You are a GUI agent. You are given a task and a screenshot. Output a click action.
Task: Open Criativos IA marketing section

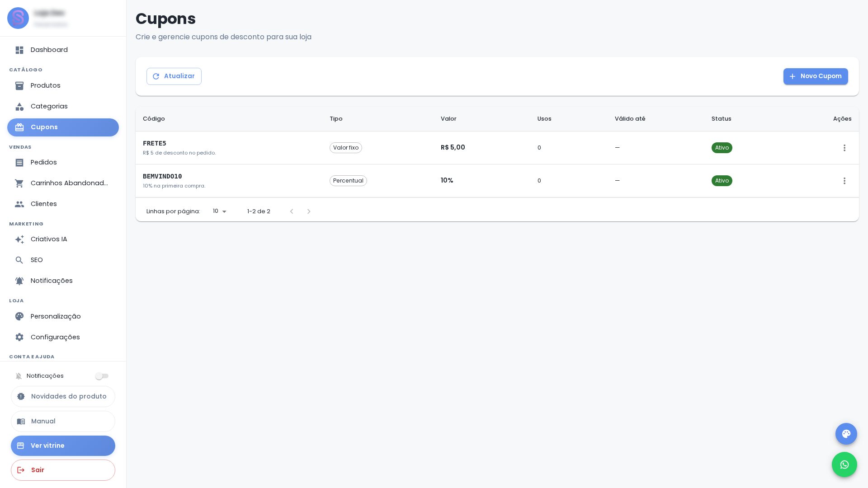63,239
